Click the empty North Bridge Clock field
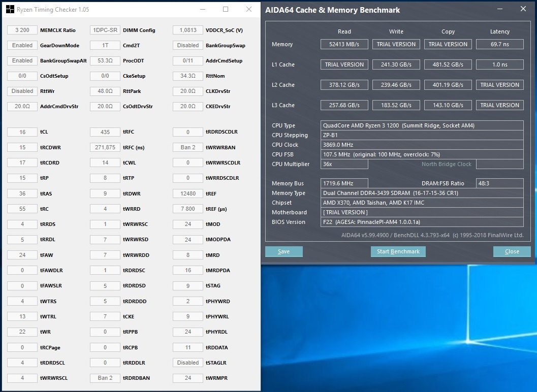537x392 pixels. coord(500,164)
